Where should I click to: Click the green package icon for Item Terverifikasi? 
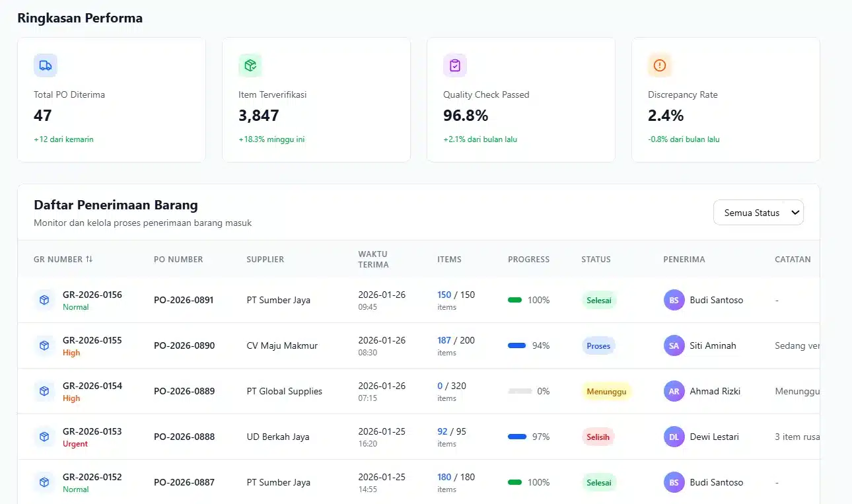250,65
